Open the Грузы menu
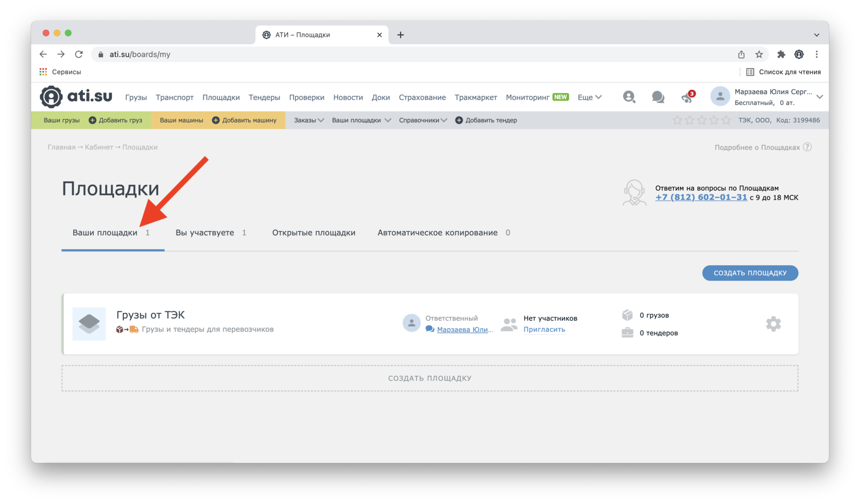 [136, 97]
